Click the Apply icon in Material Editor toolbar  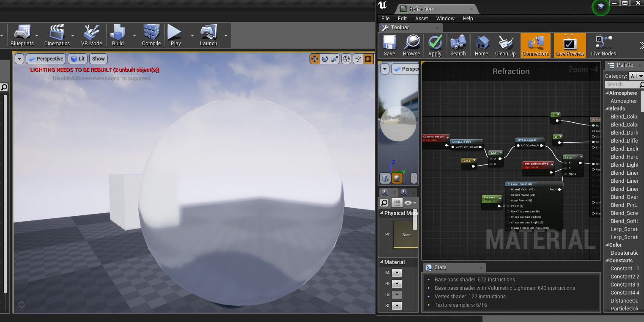tap(435, 44)
